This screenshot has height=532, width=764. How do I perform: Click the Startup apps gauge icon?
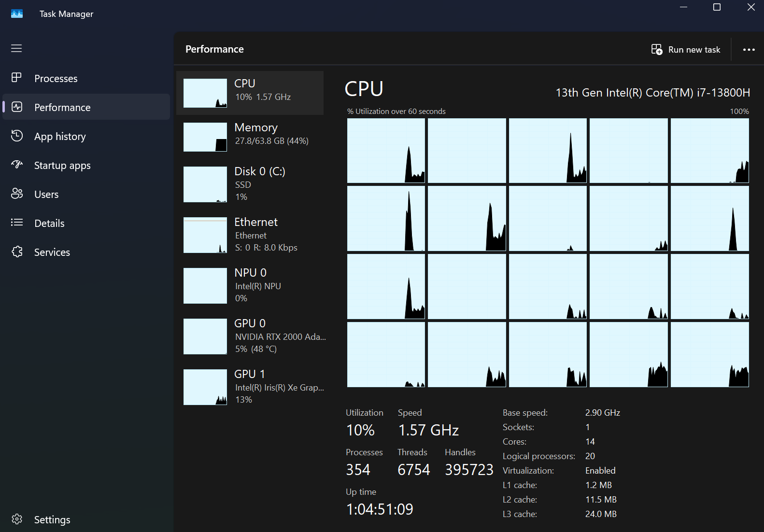pos(17,165)
